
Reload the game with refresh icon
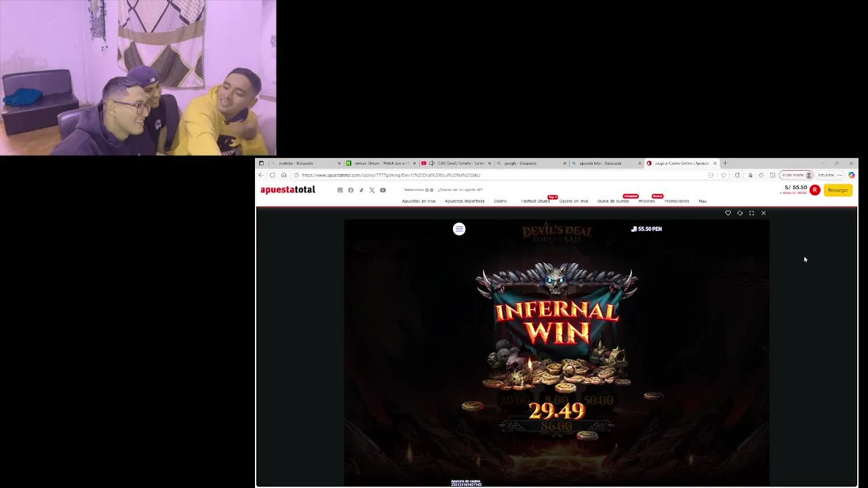pyautogui.click(x=740, y=213)
